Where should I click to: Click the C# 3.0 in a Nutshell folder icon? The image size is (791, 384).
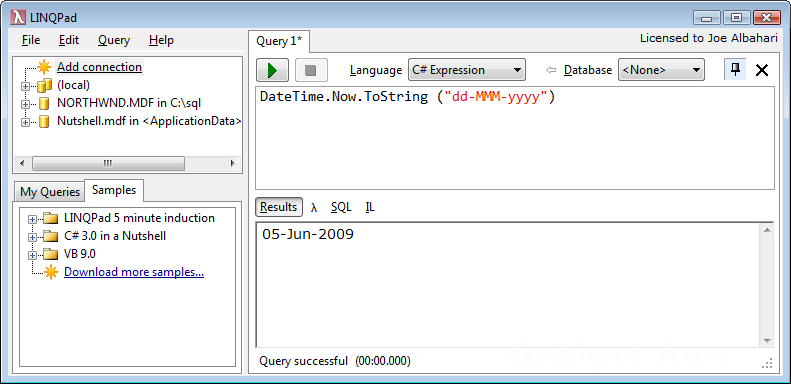click(x=50, y=236)
